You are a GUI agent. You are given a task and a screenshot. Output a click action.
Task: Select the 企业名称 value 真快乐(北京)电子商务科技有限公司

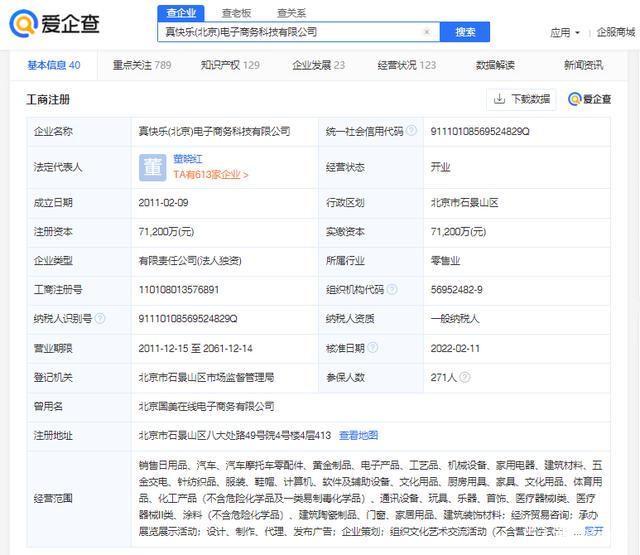point(214,131)
